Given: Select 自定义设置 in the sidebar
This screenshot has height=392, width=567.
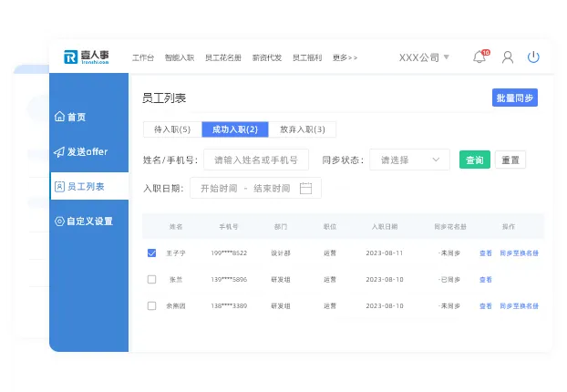Looking at the screenshot, I should (89, 222).
